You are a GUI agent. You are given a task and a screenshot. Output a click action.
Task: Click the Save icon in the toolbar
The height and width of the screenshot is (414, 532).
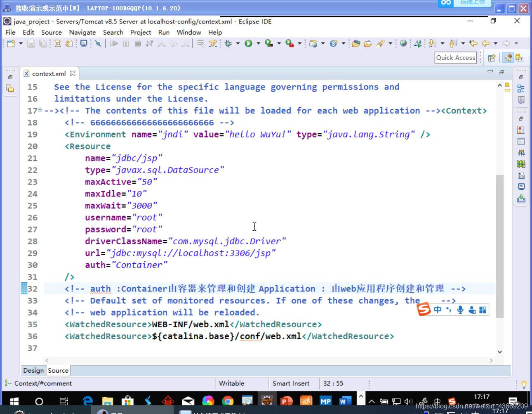31,43
